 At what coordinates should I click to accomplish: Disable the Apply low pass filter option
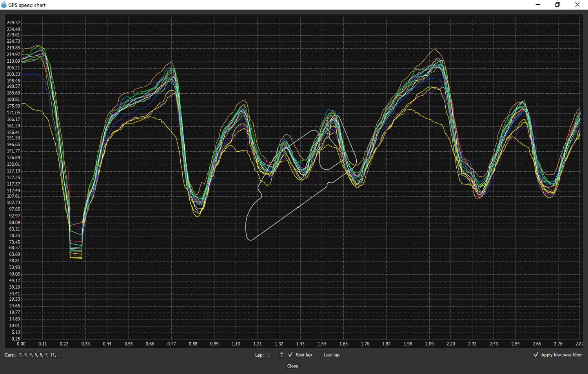click(x=536, y=355)
